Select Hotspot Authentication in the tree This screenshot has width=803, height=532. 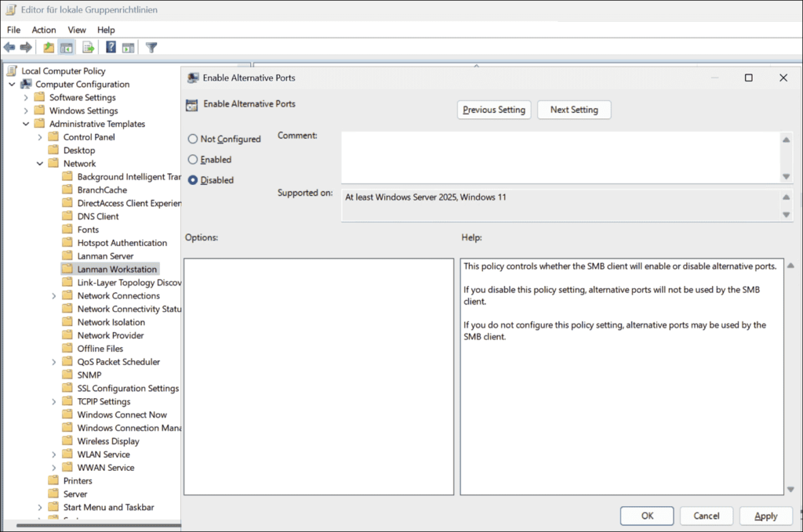(122, 242)
